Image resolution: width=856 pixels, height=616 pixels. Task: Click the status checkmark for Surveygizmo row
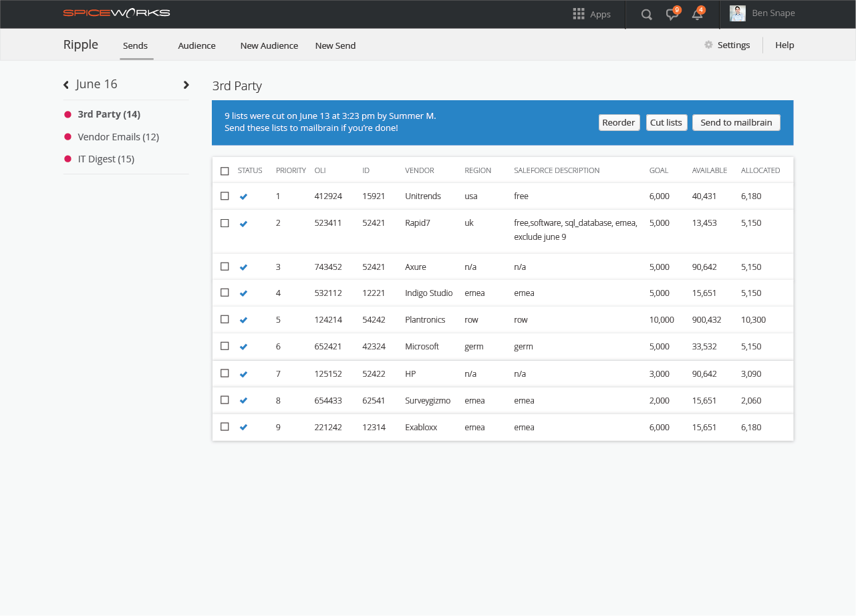[243, 401]
